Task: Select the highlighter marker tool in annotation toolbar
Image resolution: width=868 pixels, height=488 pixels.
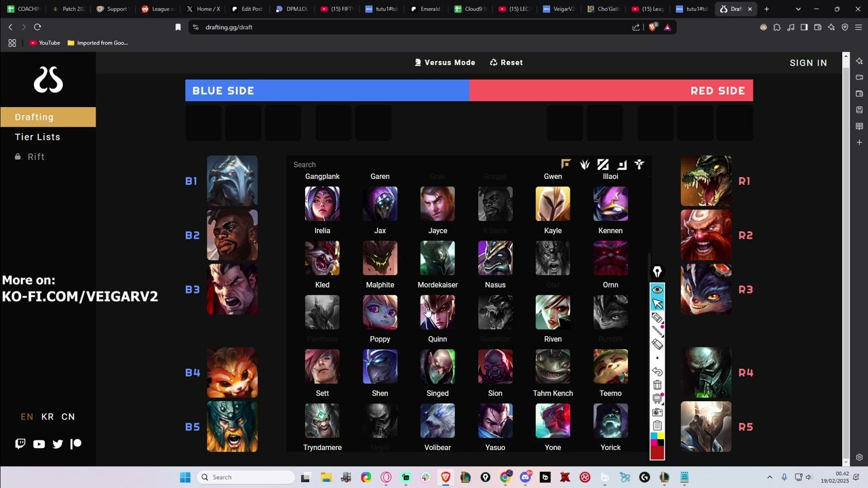Action: click(657, 317)
